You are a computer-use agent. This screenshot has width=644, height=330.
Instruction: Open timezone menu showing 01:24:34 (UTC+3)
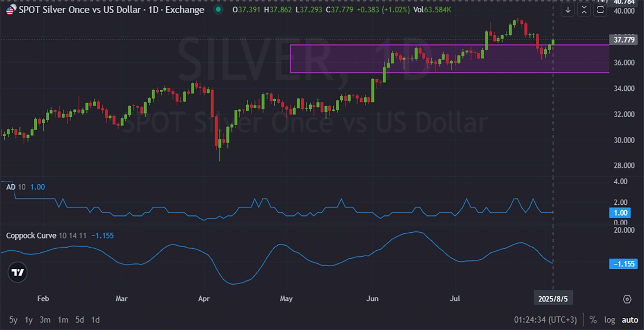[545, 319]
